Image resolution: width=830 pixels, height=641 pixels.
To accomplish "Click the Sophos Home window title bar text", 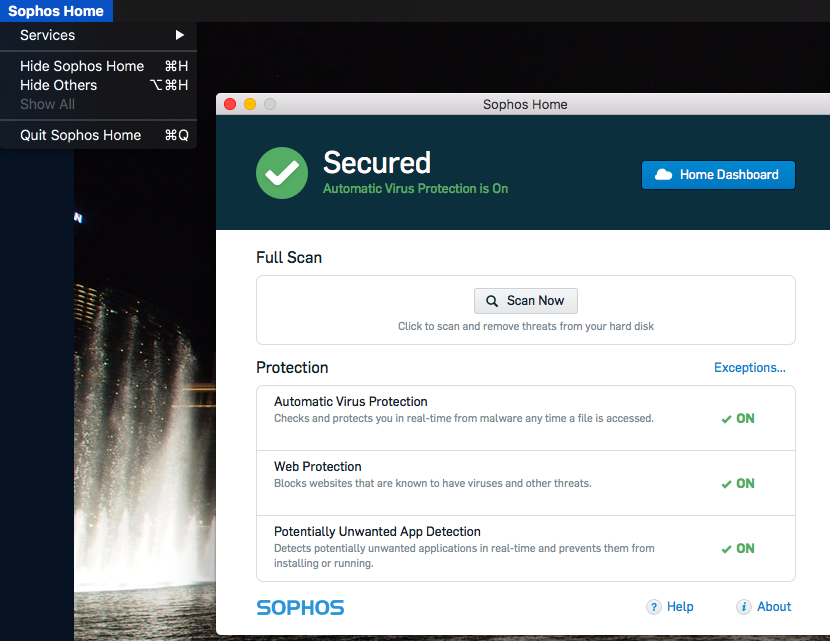I will [x=525, y=104].
